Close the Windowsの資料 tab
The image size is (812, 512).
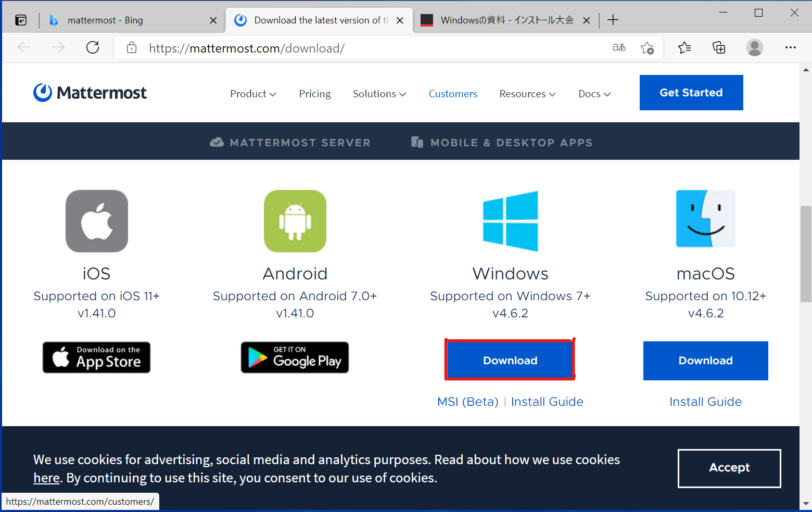coord(586,20)
